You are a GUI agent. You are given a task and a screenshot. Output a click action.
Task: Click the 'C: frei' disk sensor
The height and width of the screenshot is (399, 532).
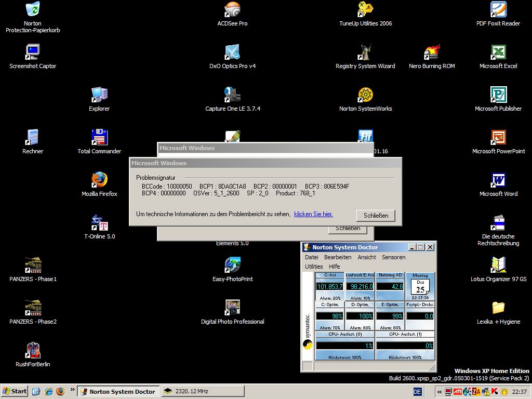tap(330, 286)
